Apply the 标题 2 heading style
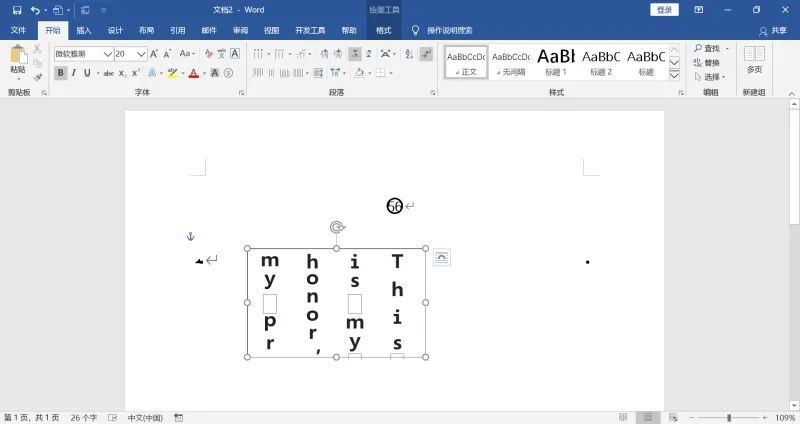The height and width of the screenshot is (424, 800). (x=601, y=62)
